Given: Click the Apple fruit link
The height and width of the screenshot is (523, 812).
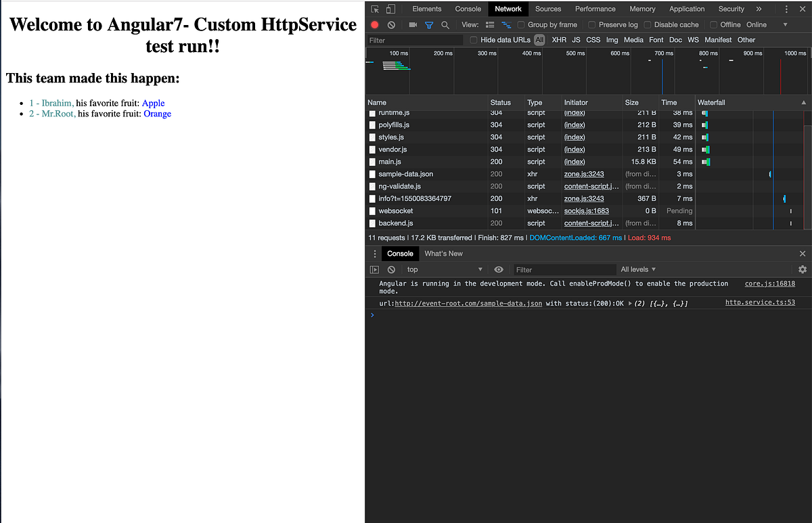Looking at the screenshot, I should [x=153, y=103].
